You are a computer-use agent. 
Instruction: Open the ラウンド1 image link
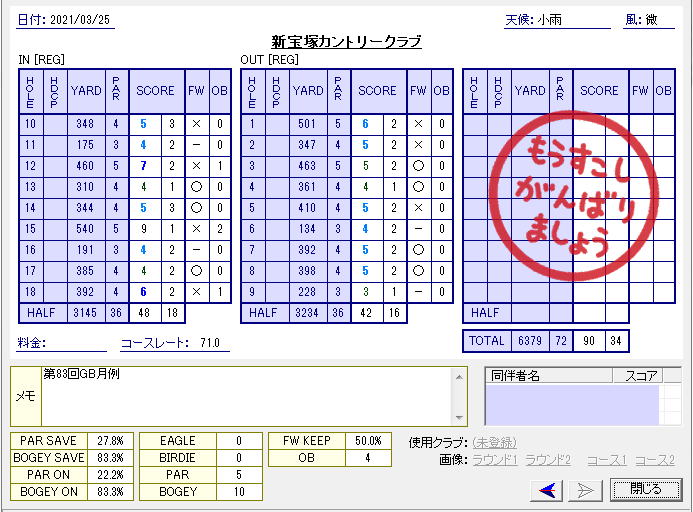tap(495, 460)
